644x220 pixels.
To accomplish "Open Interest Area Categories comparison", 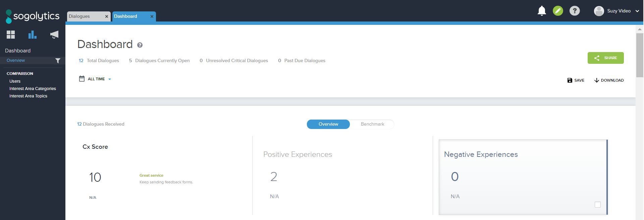I will [x=33, y=89].
